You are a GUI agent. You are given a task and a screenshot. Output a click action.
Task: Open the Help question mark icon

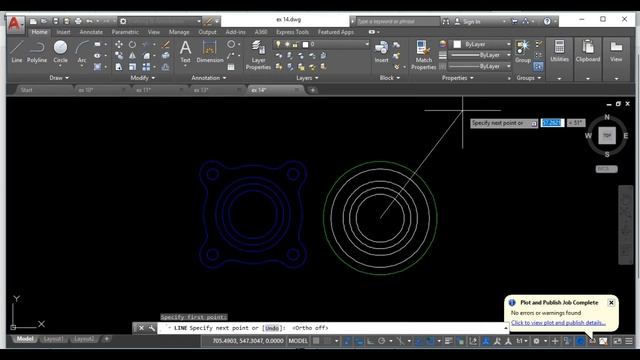547,21
